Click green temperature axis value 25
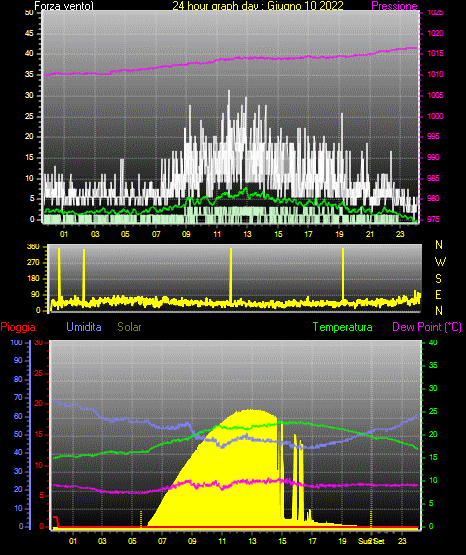 [433, 411]
